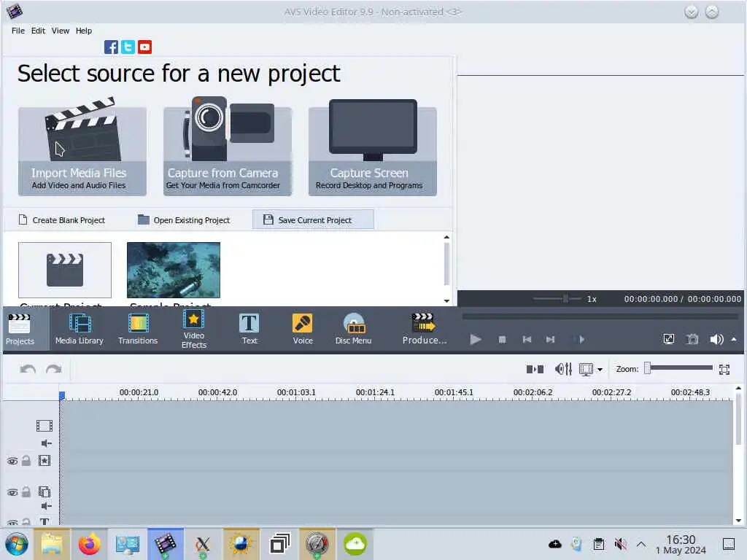The height and width of the screenshot is (560, 747).
Task: Click the Produce button
Action: [425, 330]
